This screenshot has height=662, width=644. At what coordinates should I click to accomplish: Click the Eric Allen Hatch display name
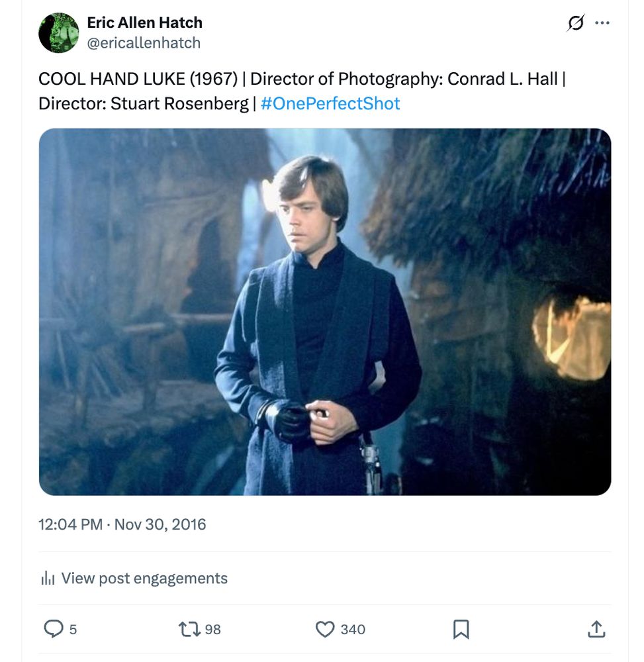(145, 23)
